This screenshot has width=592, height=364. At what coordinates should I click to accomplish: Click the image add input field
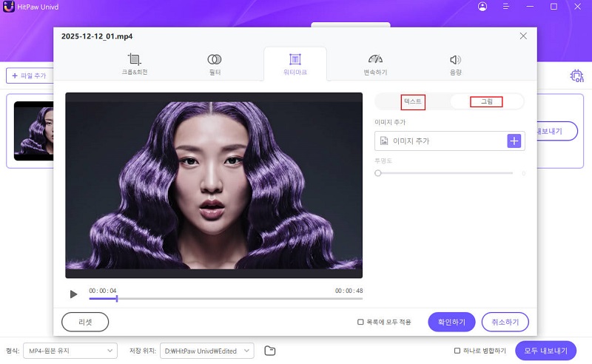[449, 141]
